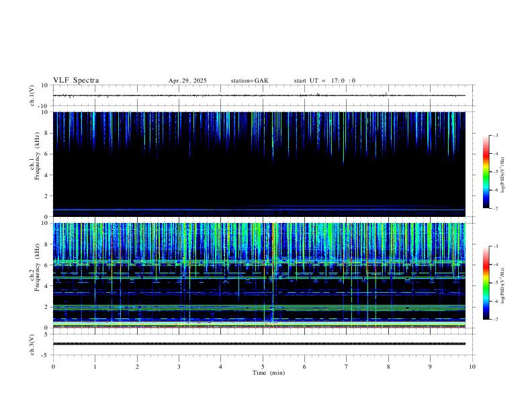
Task: Click inside the ch.1 spectrogram plot
Action: point(259,164)
